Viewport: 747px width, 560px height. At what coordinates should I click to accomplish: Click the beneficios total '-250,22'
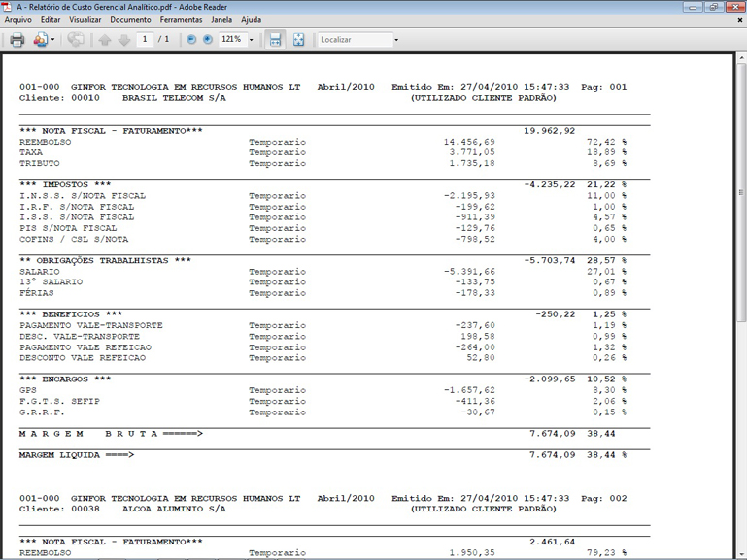point(555,314)
